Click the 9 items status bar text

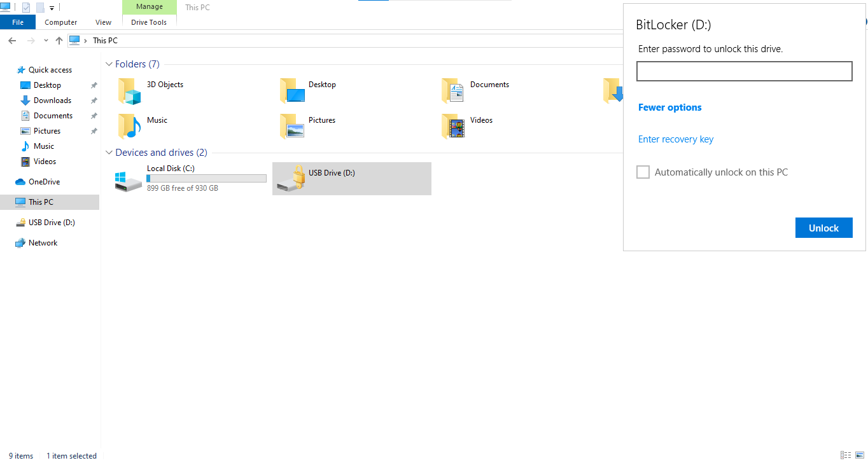click(x=21, y=456)
